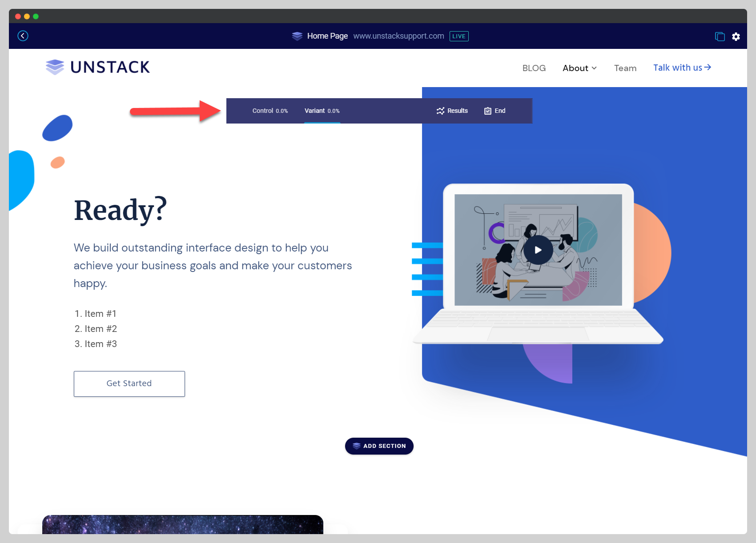Image resolution: width=756 pixels, height=543 pixels.
Task: Click the Talk with us link
Action: click(682, 68)
